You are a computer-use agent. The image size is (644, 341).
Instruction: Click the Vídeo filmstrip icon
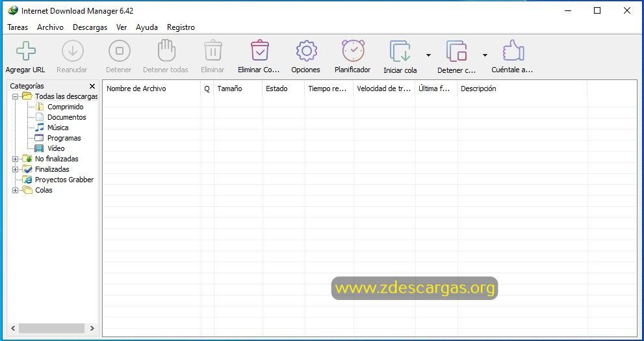[x=39, y=148]
